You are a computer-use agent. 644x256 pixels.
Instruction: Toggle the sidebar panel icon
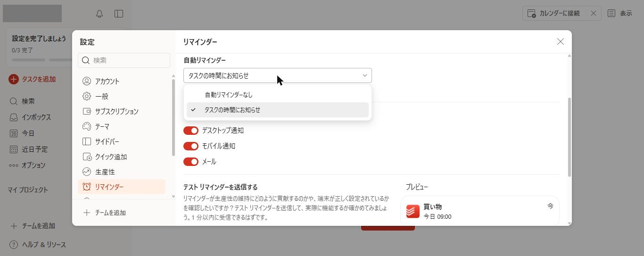coord(119,14)
